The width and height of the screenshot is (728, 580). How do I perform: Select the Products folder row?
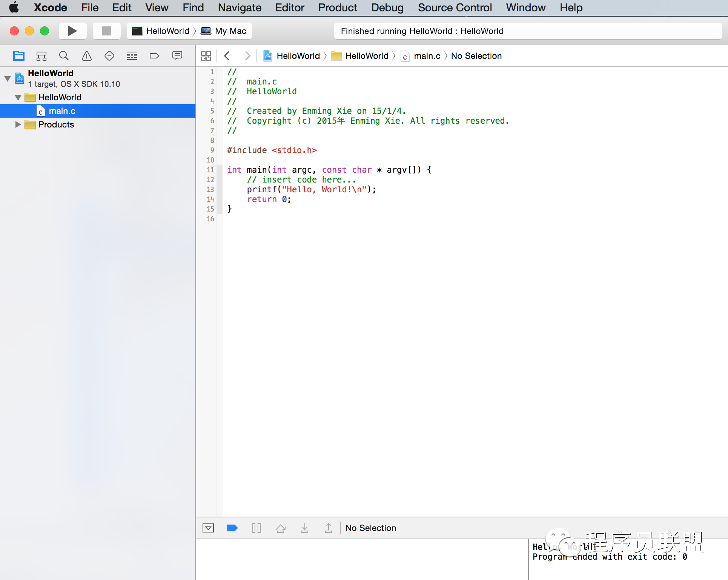click(x=98, y=124)
